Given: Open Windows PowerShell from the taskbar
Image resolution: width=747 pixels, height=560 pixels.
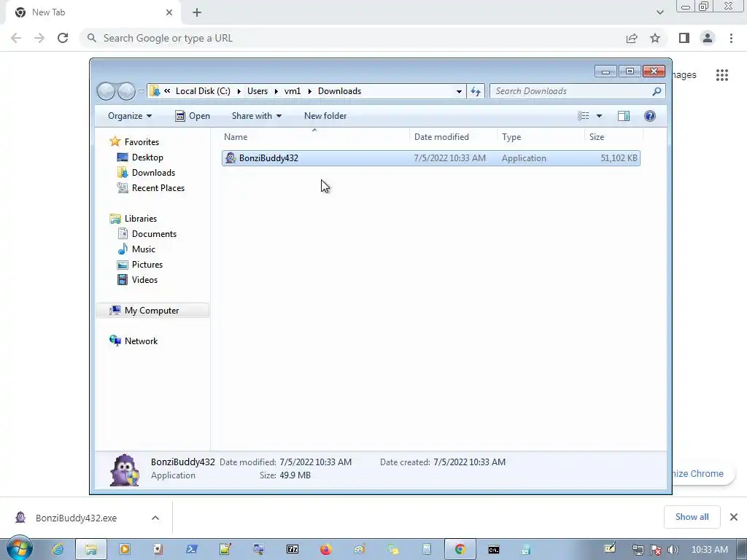Looking at the screenshot, I should (x=192, y=550).
